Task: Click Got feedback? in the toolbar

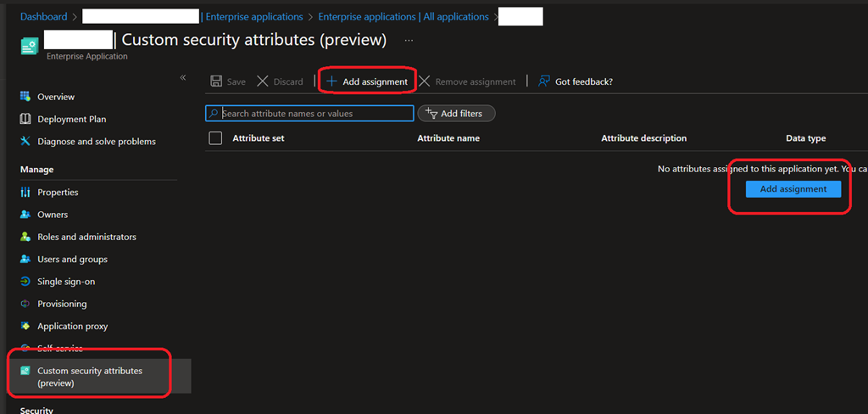Action: tap(575, 81)
